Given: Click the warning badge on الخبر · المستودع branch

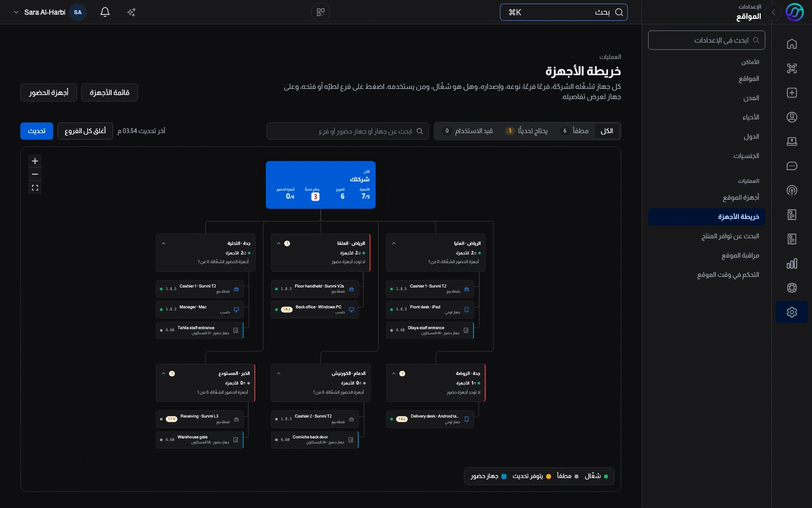Looking at the screenshot, I should coord(172,373).
